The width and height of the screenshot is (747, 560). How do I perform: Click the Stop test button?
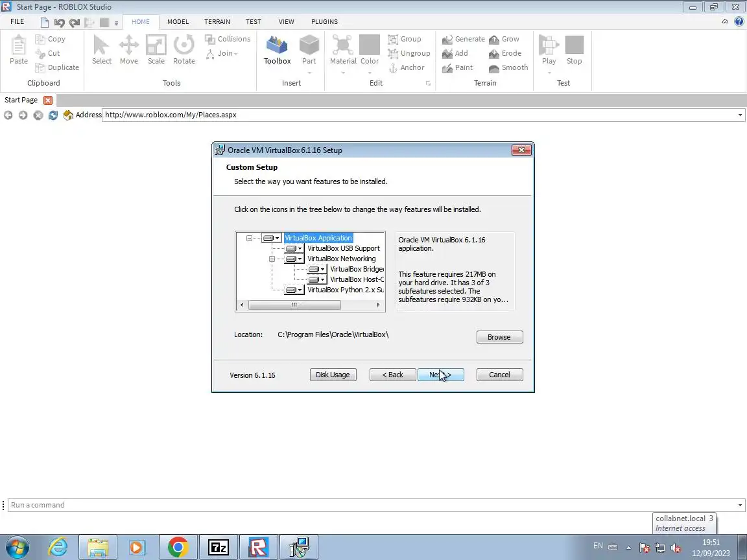[574, 49]
